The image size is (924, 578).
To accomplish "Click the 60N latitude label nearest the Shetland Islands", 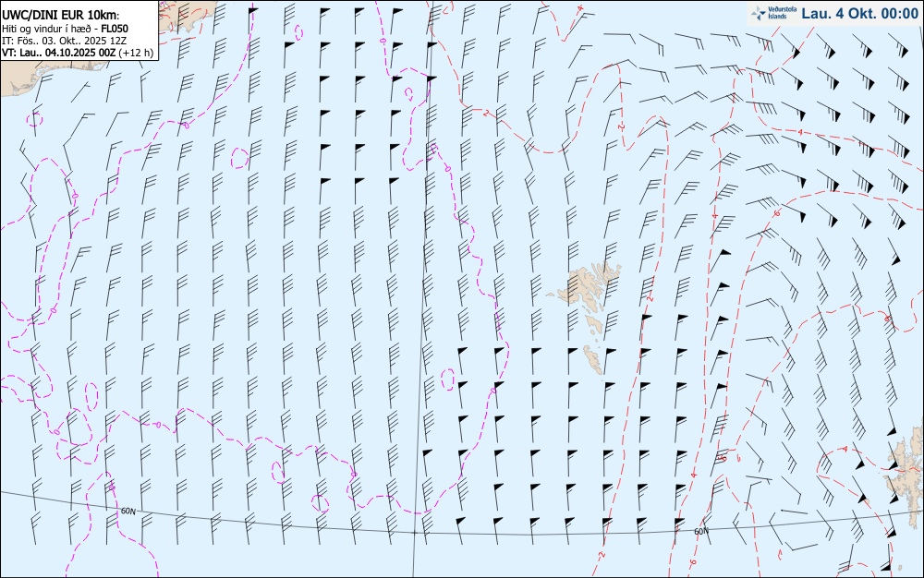I will (x=700, y=532).
